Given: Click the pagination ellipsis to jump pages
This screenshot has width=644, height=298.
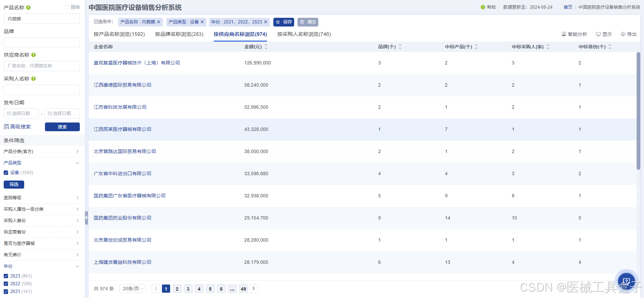Looking at the screenshot, I should coord(232,289).
